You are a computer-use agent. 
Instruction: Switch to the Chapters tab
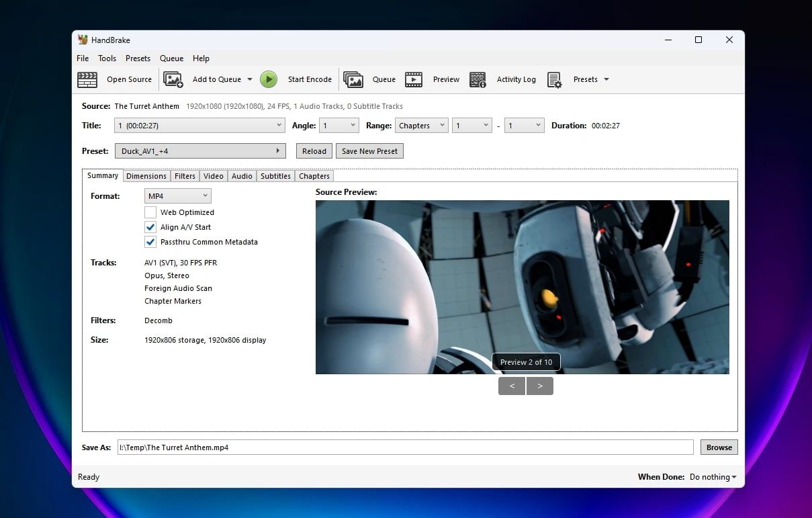click(x=314, y=176)
